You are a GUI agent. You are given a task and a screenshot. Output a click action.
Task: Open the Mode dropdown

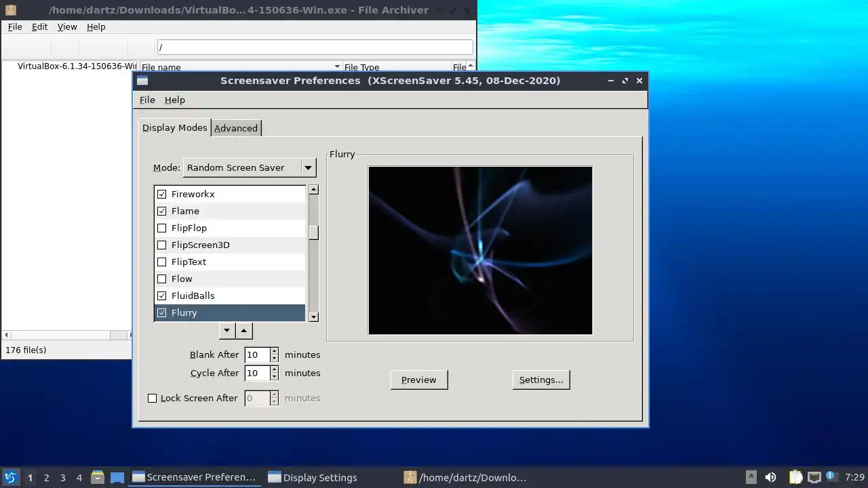coord(250,167)
